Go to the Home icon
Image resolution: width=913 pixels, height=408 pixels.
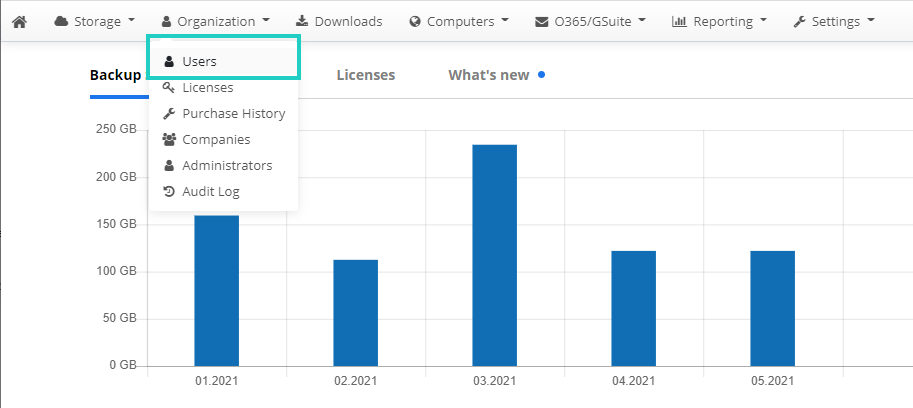(19, 22)
